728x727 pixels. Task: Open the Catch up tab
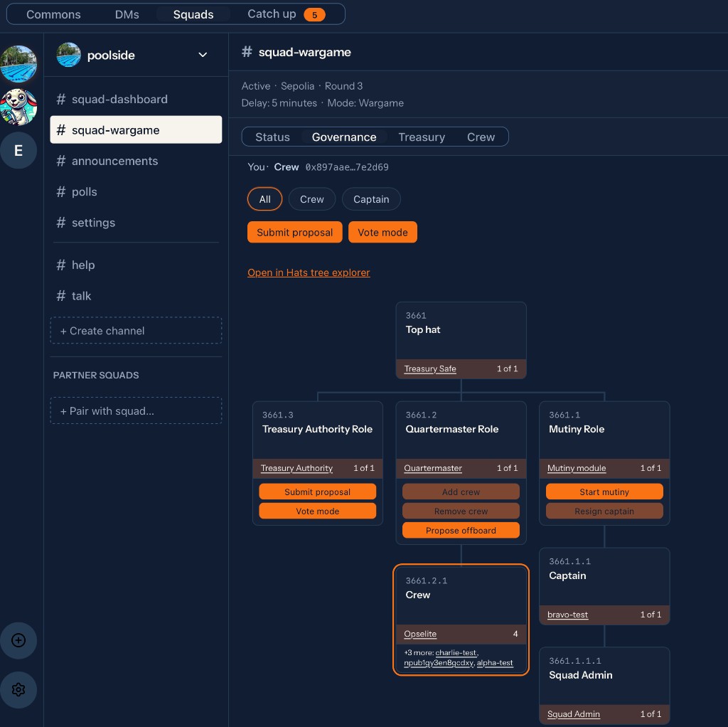pos(286,14)
